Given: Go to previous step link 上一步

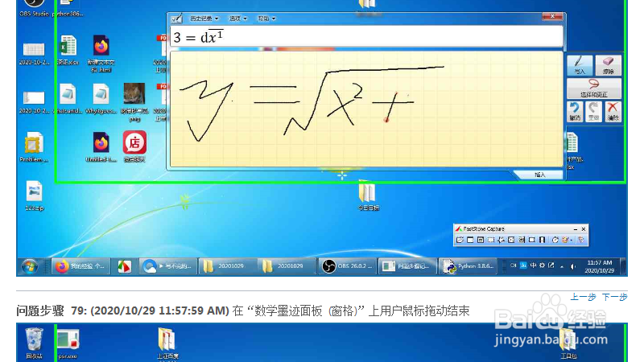Looking at the screenshot, I should pyautogui.click(x=583, y=297).
